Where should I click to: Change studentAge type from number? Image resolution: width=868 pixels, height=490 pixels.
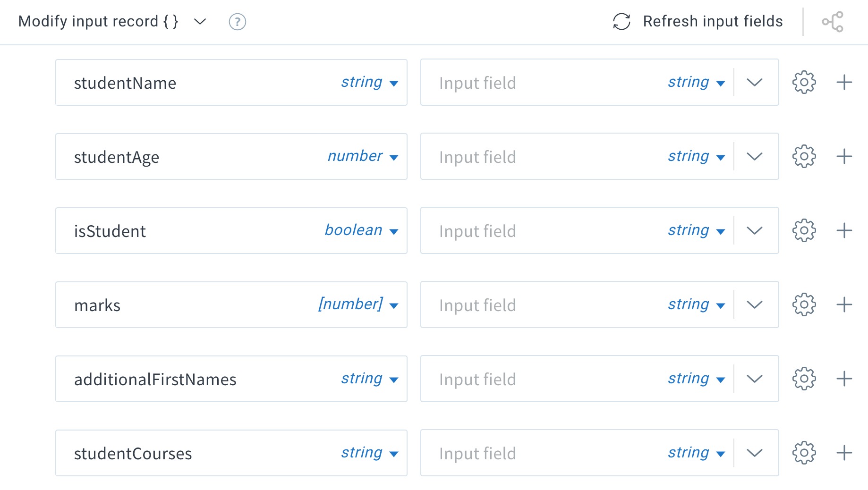[x=363, y=156]
